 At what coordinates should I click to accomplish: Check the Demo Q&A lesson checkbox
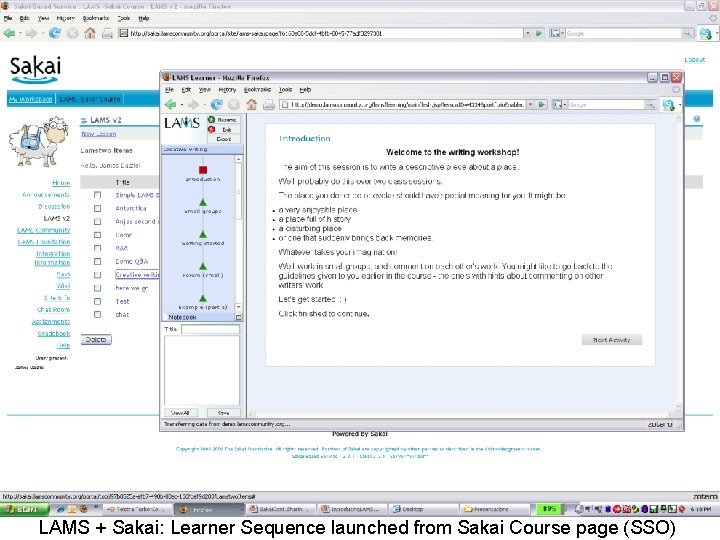pyautogui.click(x=97, y=261)
